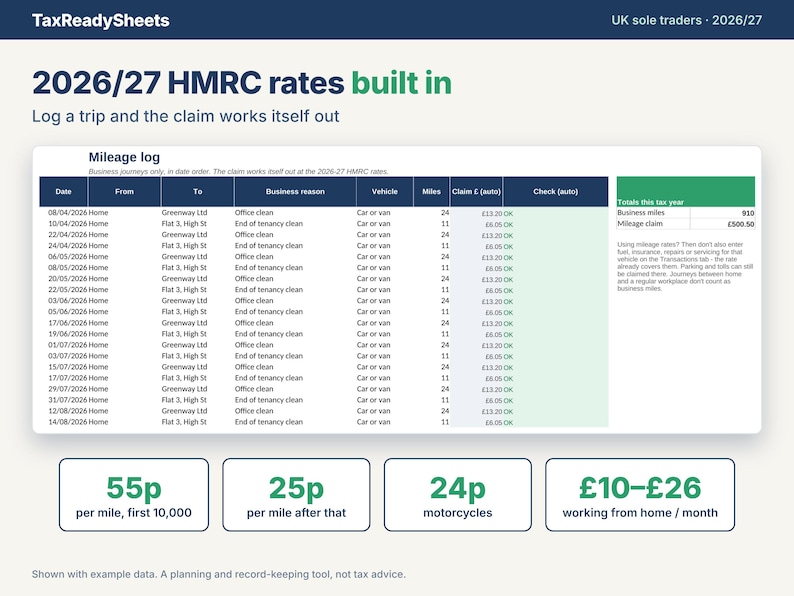Click the '£10–£26 working from home' card
Image resolution: width=794 pixels, height=596 pixels.
(640, 495)
